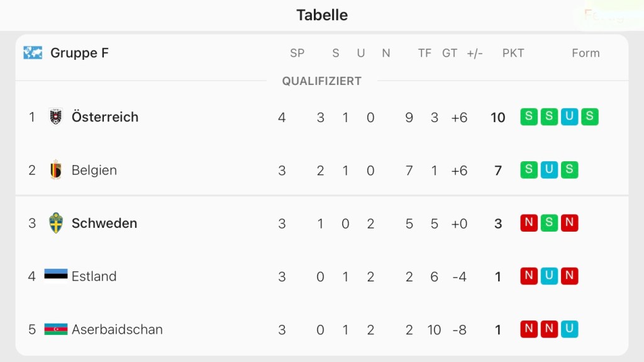This screenshot has height=362, width=644.
Task: Tap Estland's blue U form badge
Action: [550, 276]
